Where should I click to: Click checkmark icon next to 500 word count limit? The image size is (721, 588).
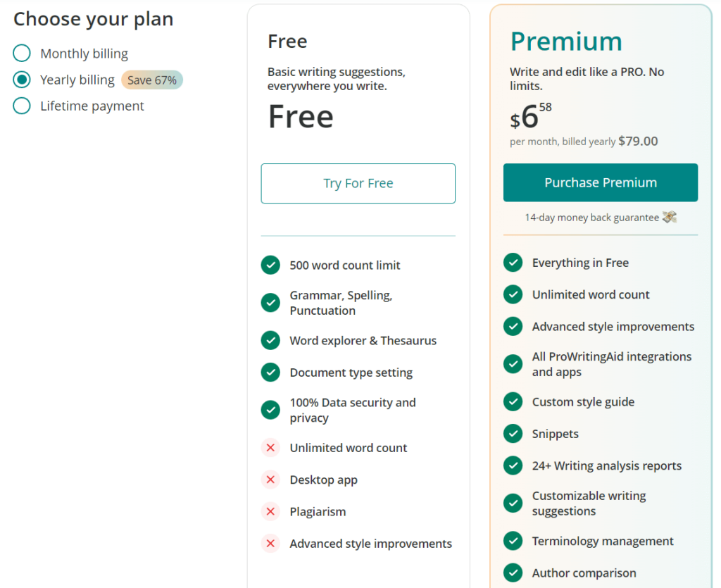[270, 265]
